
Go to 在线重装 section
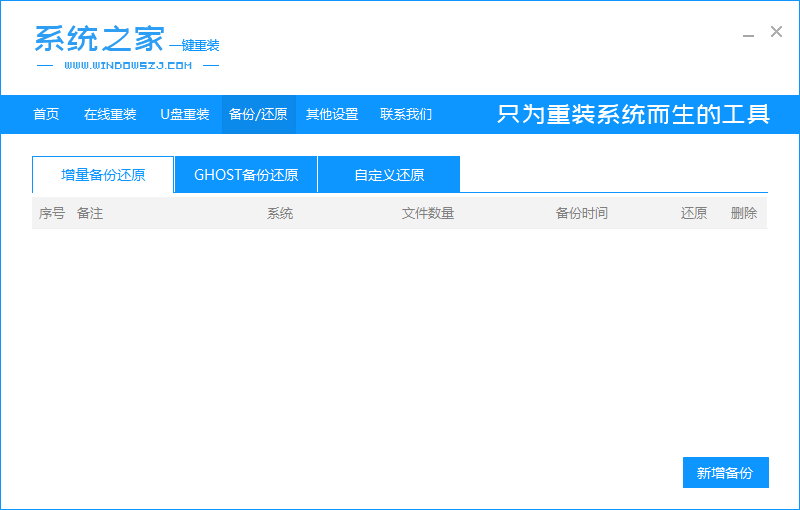click(110, 114)
